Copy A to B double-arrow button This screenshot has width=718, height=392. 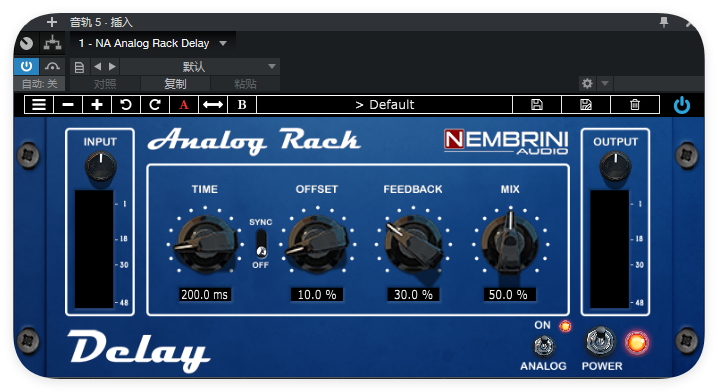tap(213, 104)
